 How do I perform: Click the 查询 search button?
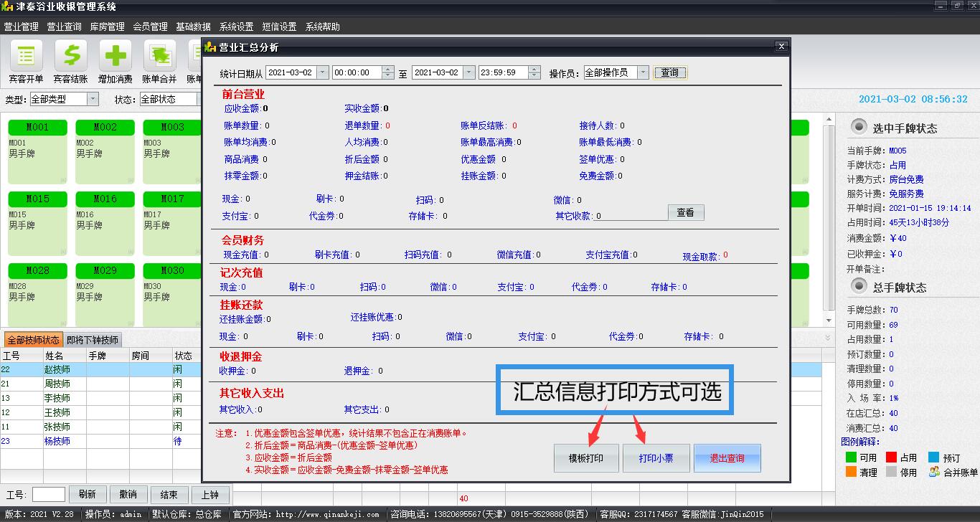coord(670,72)
